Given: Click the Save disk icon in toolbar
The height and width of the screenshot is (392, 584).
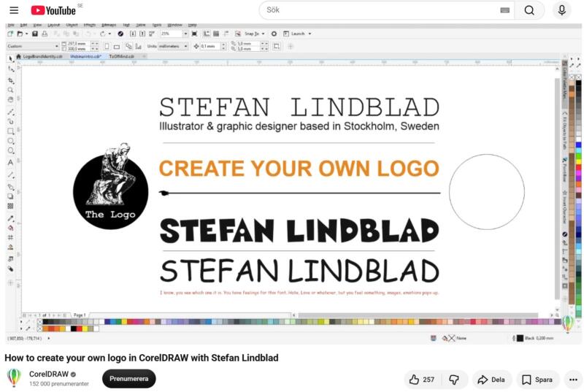Looking at the screenshot, I should (x=34, y=34).
